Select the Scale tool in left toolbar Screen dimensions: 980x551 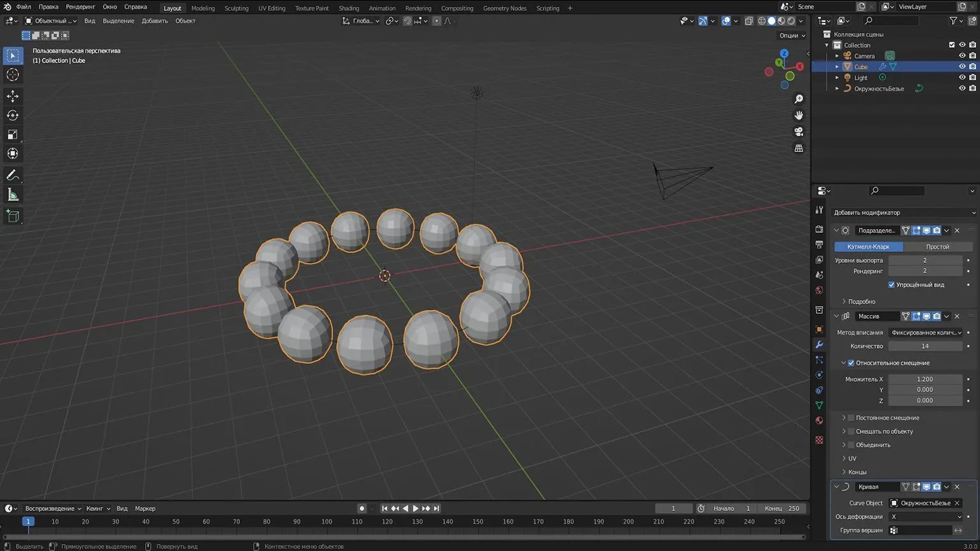coord(13,134)
